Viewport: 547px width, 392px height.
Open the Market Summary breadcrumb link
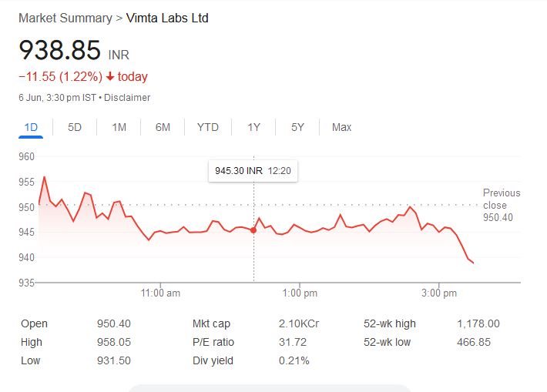(65, 18)
